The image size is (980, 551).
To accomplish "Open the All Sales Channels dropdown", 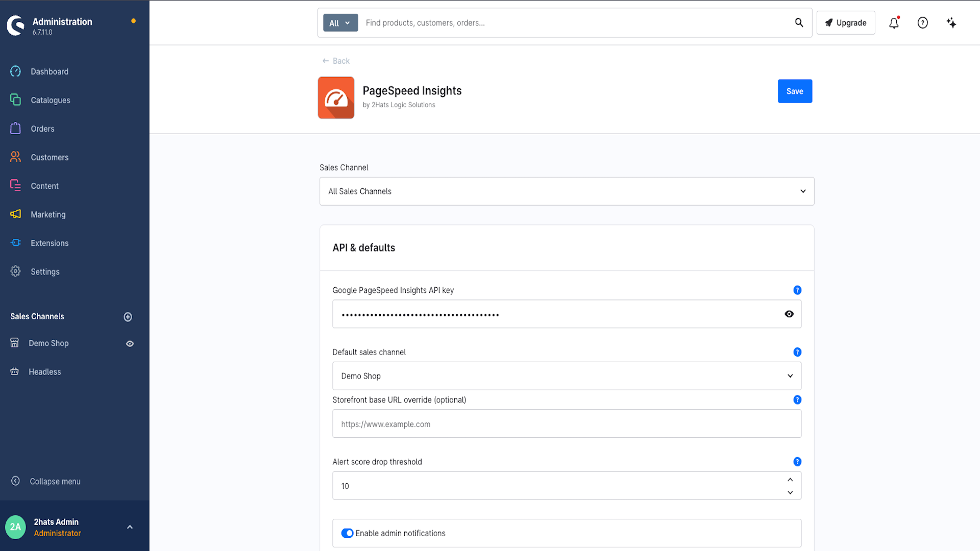I will pos(567,191).
